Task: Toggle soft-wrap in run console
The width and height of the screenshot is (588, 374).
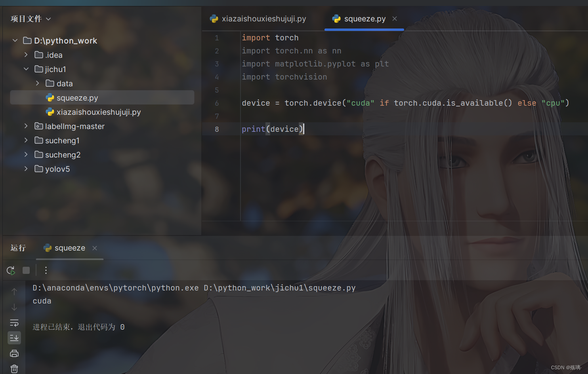Action: click(14, 323)
